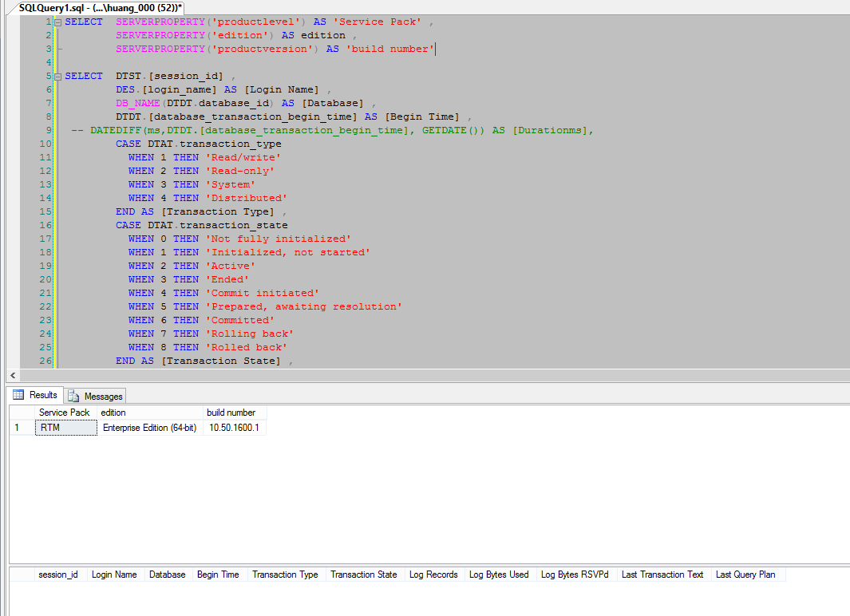This screenshot has width=850, height=616.
Task: Click the horizontal scrollbar left arrow
Action: 13,375
